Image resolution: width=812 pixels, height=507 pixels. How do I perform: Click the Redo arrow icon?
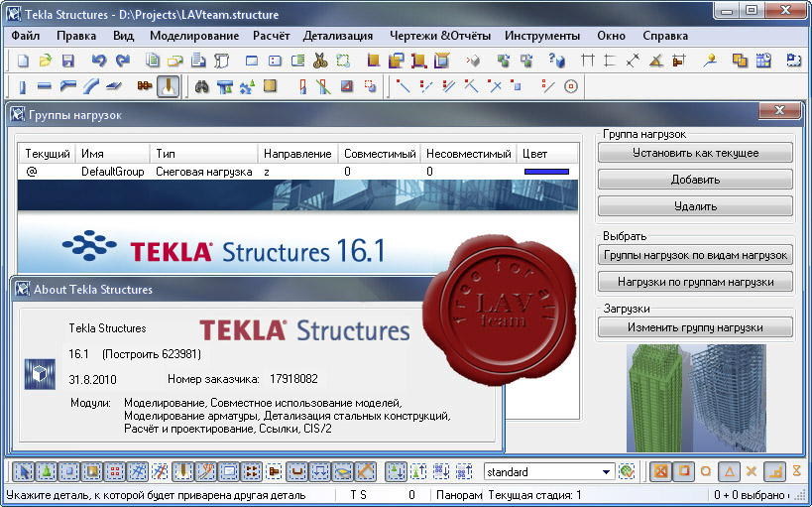coord(122,62)
